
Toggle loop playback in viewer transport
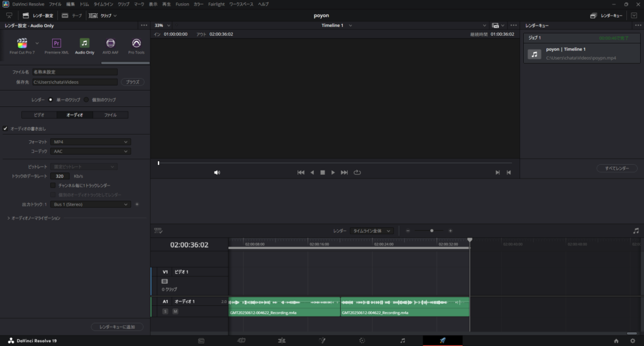click(x=358, y=172)
